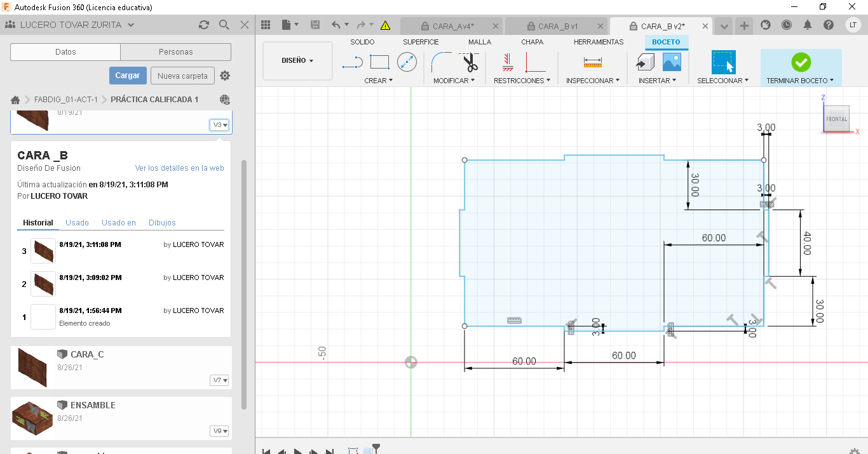The width and height of the screenshot is (868, 454).
Task: Select the 40.00 dimension text
Action: click(x=807, y=243)
